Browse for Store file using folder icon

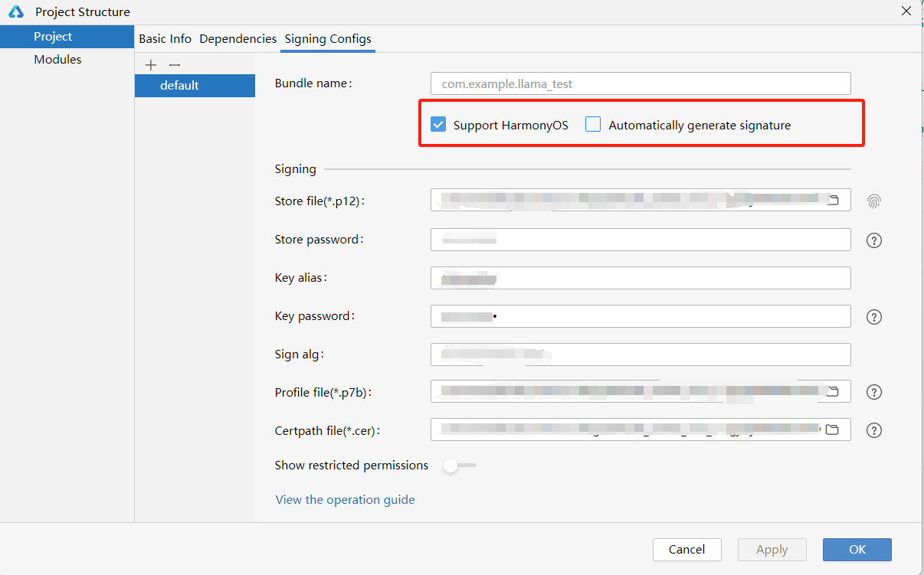point(833,201)
